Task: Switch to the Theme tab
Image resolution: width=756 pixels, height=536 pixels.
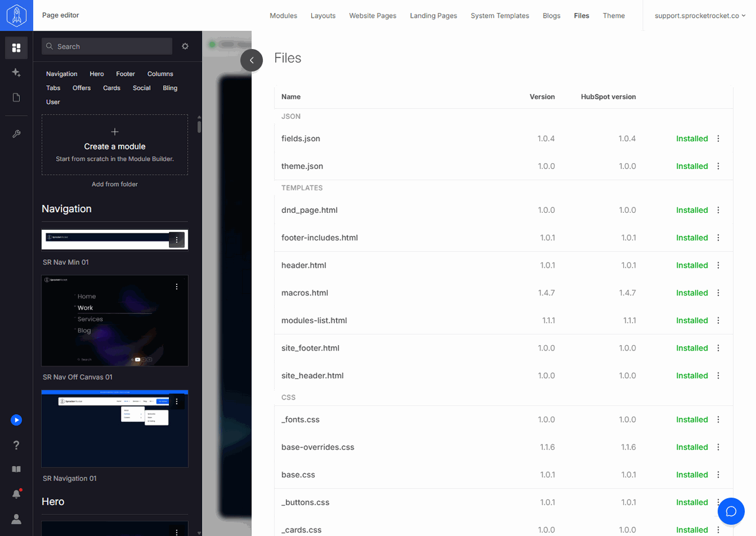Action: pos(614,16)
